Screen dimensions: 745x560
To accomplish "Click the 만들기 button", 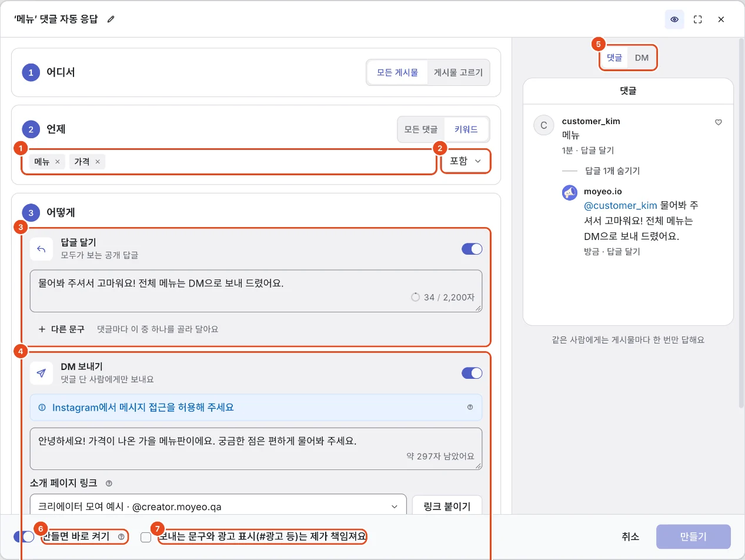I will 693,536.
